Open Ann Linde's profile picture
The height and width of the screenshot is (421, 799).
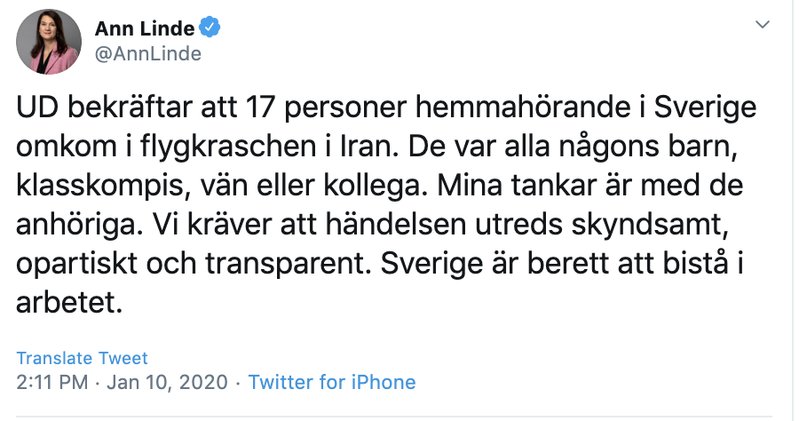[x=49, y=42]
